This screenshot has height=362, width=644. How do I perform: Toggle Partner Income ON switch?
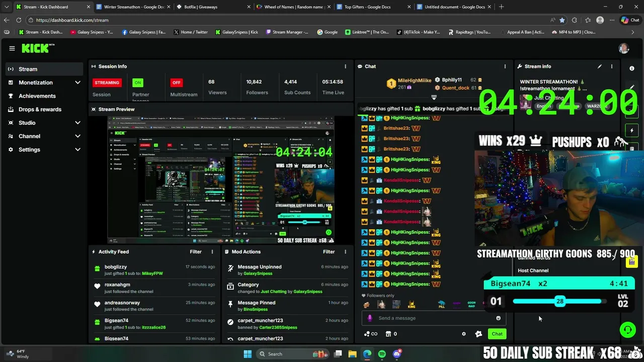[138, 82]
